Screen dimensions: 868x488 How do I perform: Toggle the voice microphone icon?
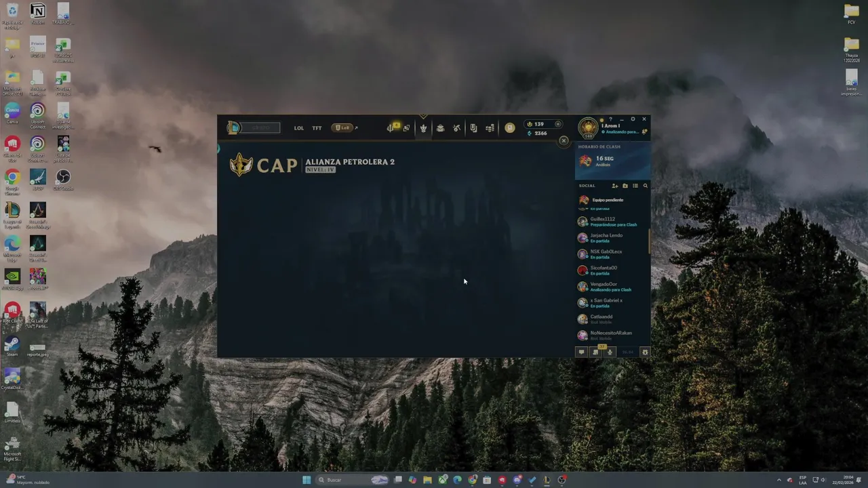(x=610, y=352)
